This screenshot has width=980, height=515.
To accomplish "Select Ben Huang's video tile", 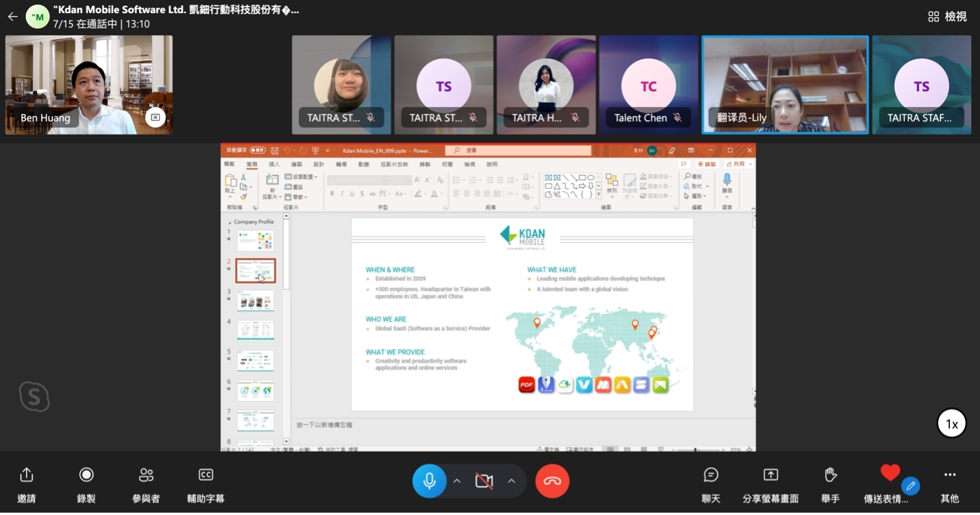I will (89, 85).
